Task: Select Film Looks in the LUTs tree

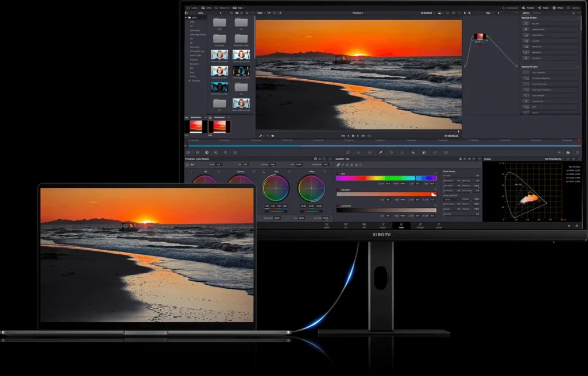Action: pyautogui.click(x=194, y=47)
